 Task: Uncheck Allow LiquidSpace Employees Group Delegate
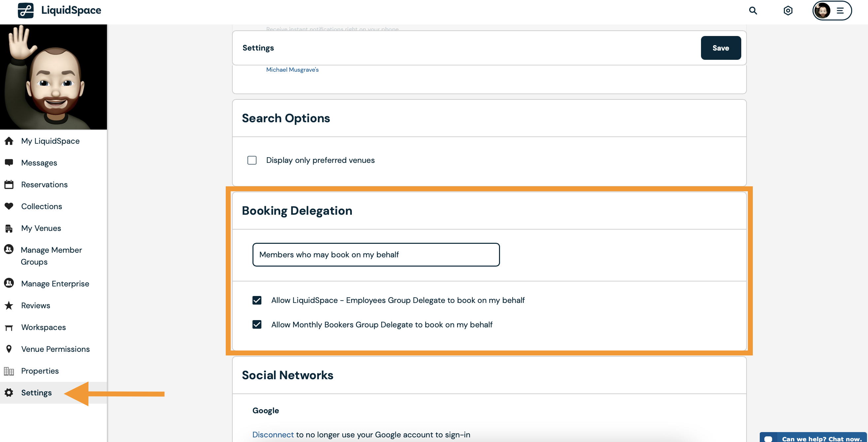click(257, 300)
